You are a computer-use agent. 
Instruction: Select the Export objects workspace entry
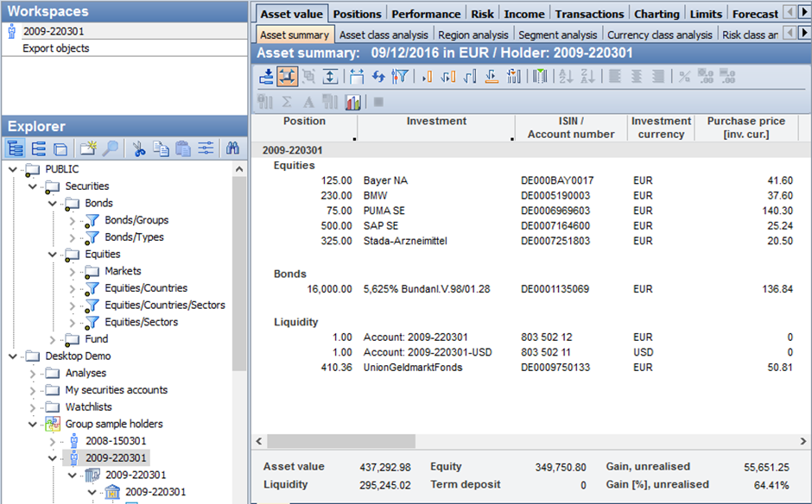click(55, 48)
